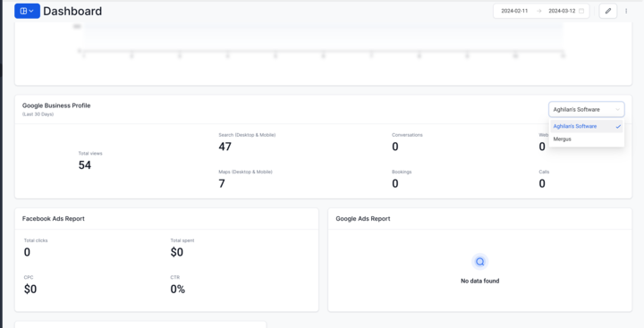This screenshot has width=644, height=328.
Task: Click the CPC label
Action: (29, 278)
